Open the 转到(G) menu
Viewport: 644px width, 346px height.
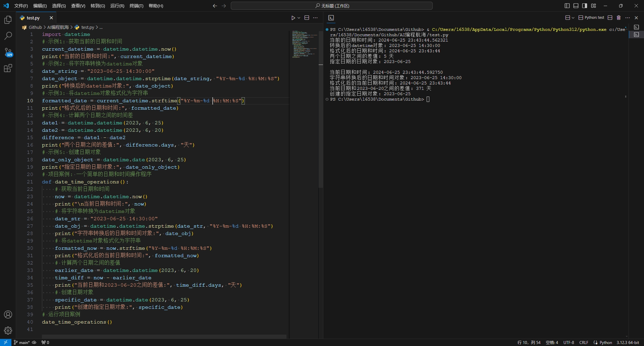[x=98, y=6]
